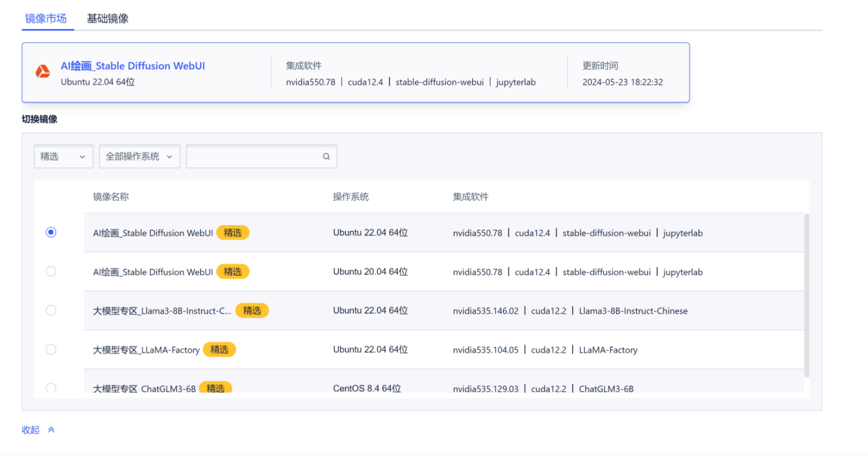The image size is (868, 456).
Task: Click the 操作系统 column header
Action: (x=351, y=197)
